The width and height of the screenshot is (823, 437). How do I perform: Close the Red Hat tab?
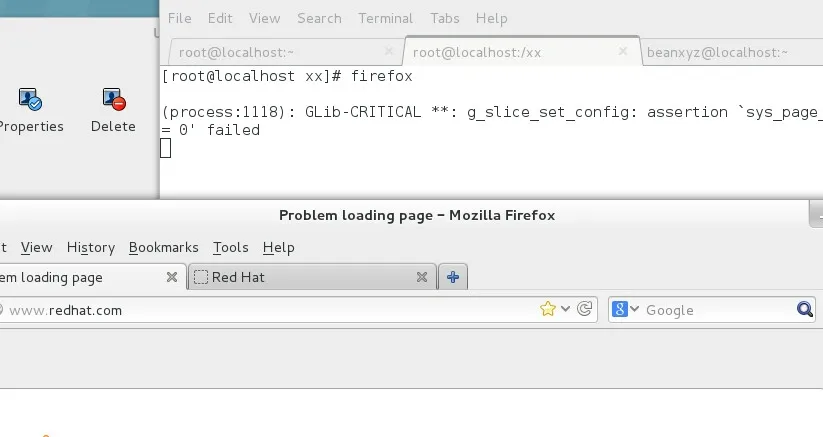pos(422,277)
